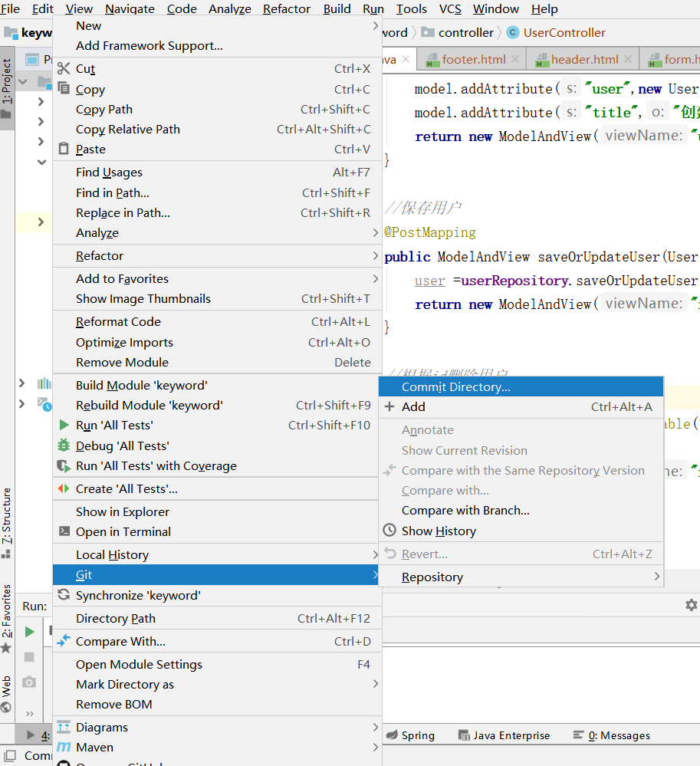Click the Copy icon in context menu
Screen dimensions: 700x766
[x=64, y=88]
